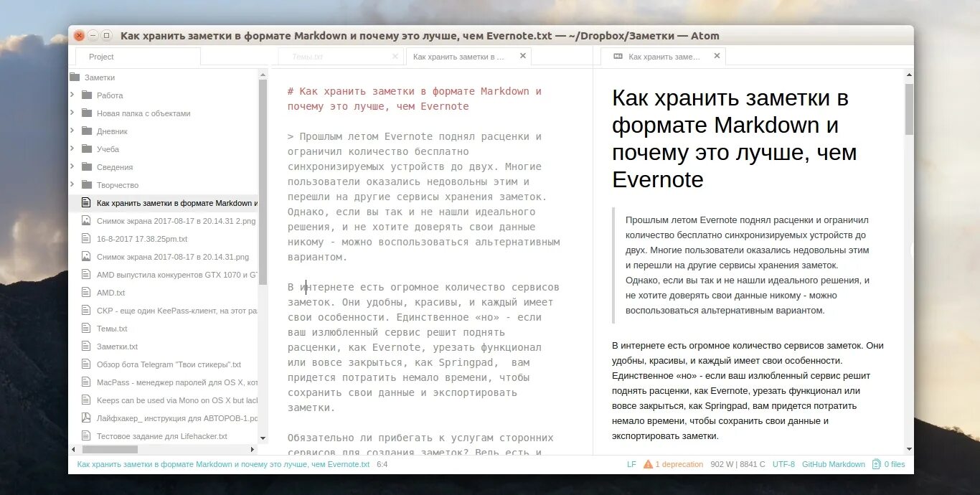Click the Markdown preview icon on the right tab
980x495 pixels.
pyautogui.click(x=618, y=55)
